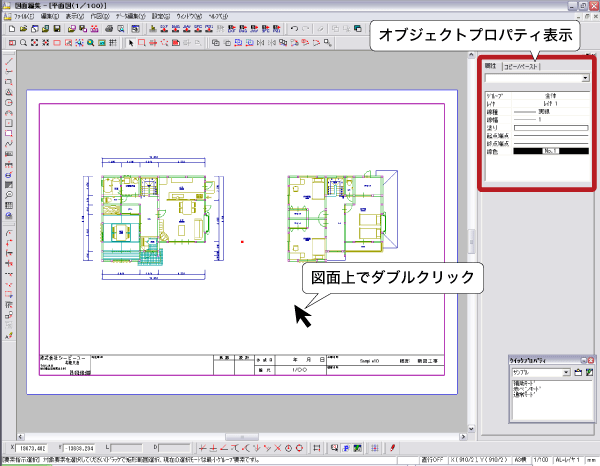The height and width of the screenshot is (466, 600).
Task: Click the clock-shaped snap icon in bottom toolbar
Action: click(x=288, y=448)
